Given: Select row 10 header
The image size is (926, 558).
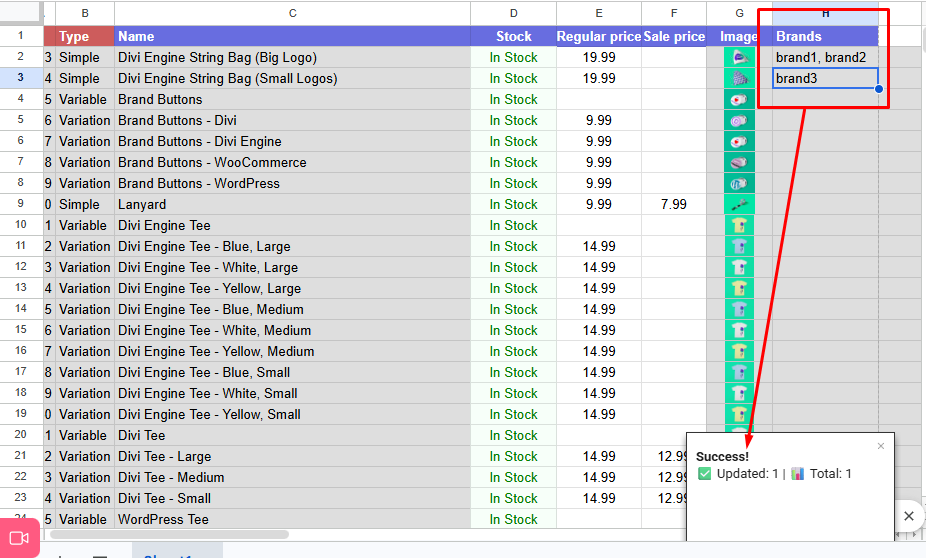Looking at the screenshot, I should click(21, 225).
